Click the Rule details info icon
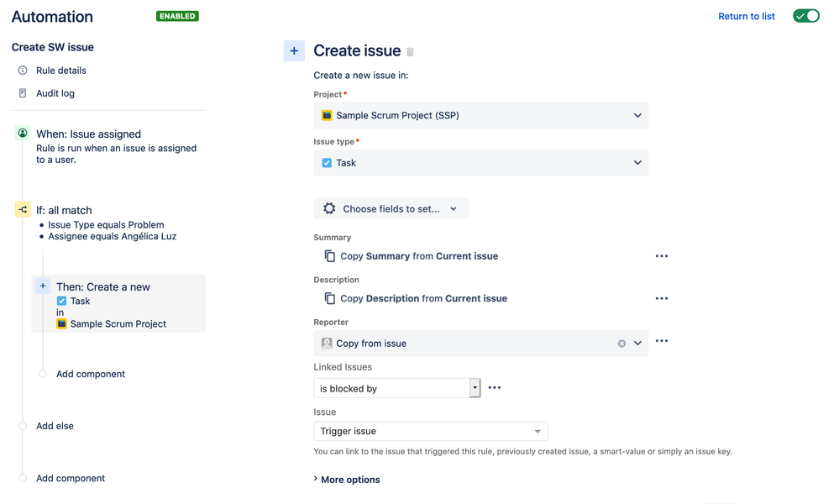This screenshot has height=504, width=839. pos(23,70)
